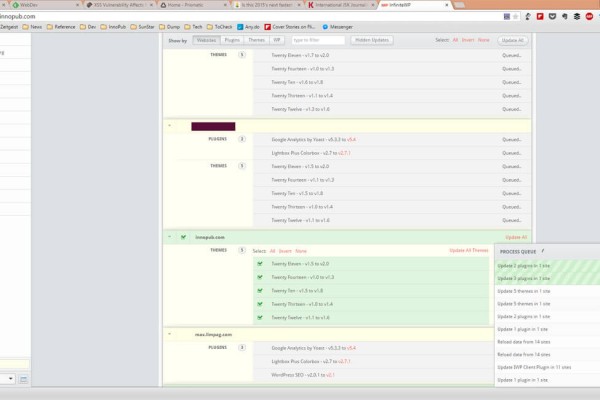Select All themes under innopub.com
The height and width of the screenshot is (400, 600).
[272, 251]
